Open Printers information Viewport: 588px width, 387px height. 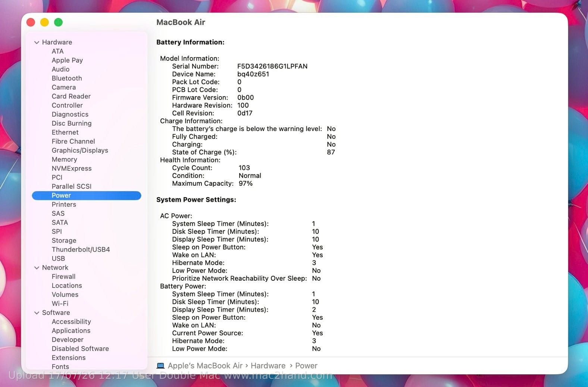(x=64, y=204)
